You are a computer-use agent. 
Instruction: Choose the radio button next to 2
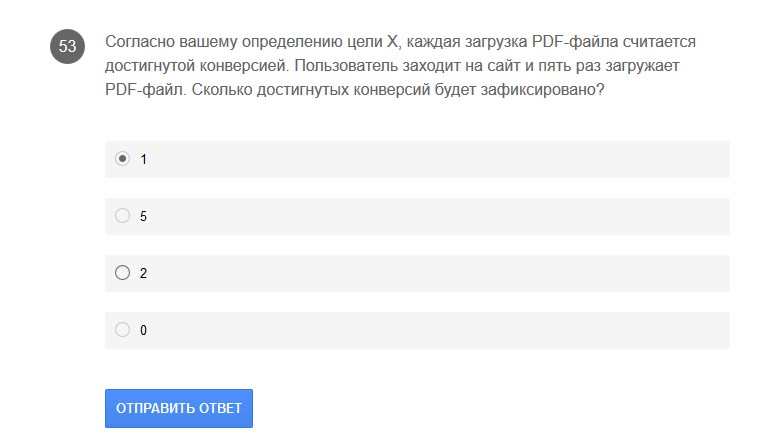(x=122, y=273)
